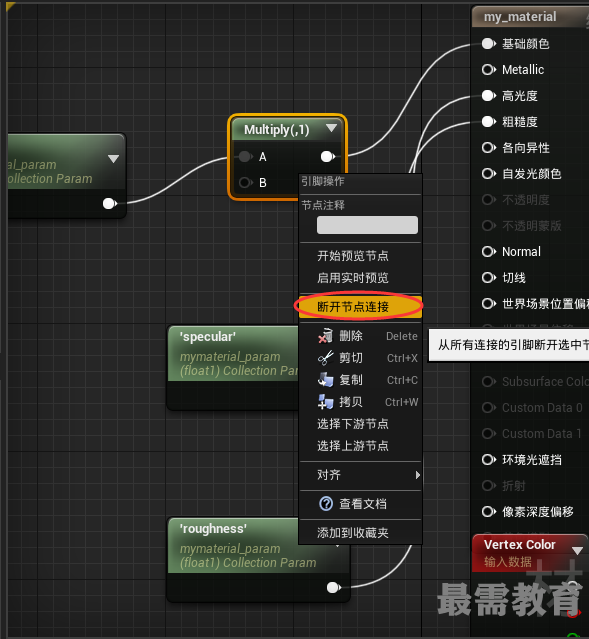Click the disabled Subsurface Color pin

[488, 381]
